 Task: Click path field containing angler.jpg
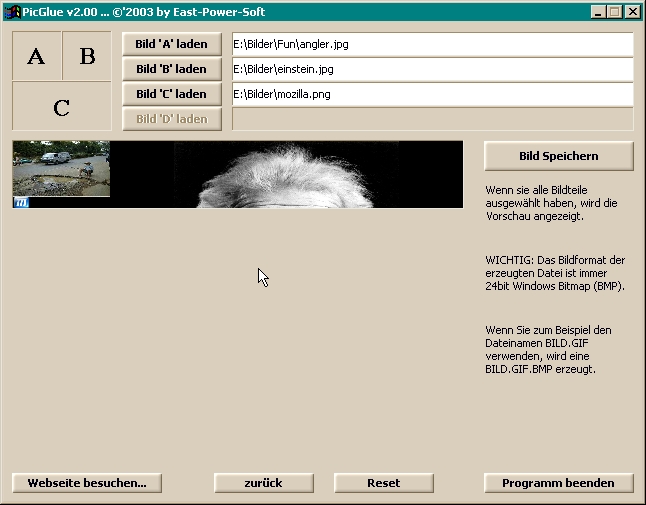coord(433,44)
